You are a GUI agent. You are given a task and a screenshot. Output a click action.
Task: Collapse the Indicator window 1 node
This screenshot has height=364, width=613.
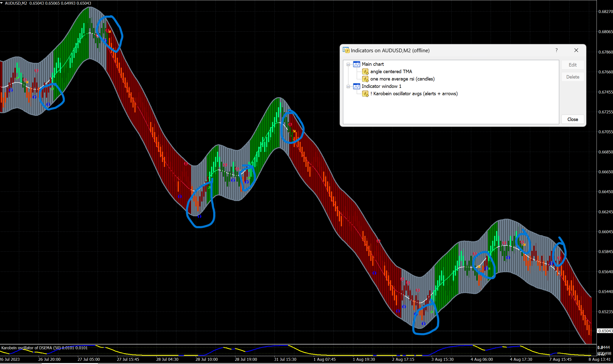pyautogui.click(x=348, y=87)
